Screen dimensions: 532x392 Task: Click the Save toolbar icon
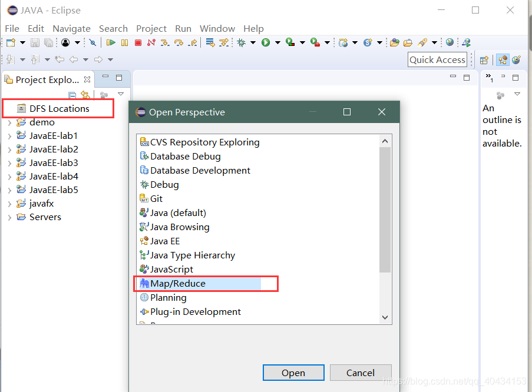35,42
